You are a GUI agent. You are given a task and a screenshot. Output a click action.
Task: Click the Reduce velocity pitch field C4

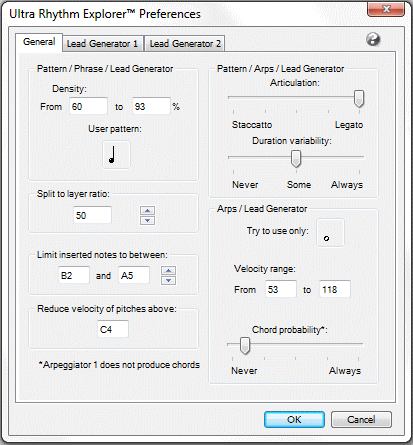(x=113, y=329)
